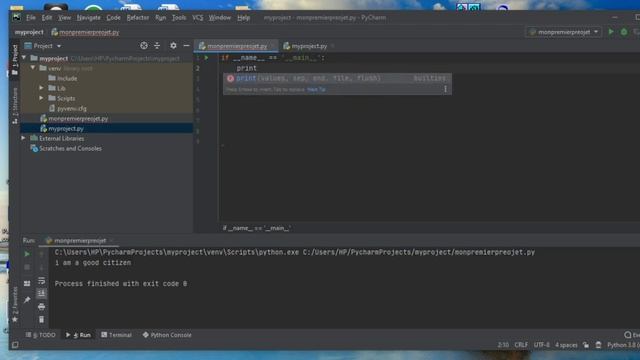The image size is (640, 360).
Task: Click the status bar icon next to lock
Action: coord(598,345)
